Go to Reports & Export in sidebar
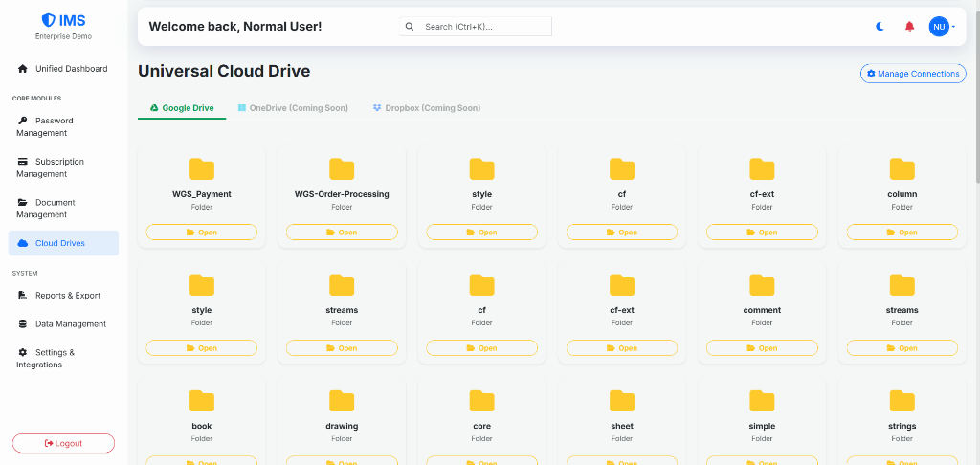 click(x=63, y=295)
